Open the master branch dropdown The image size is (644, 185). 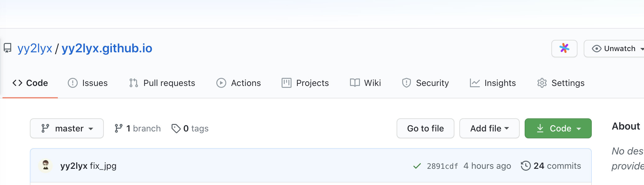[x=67, y=128]
